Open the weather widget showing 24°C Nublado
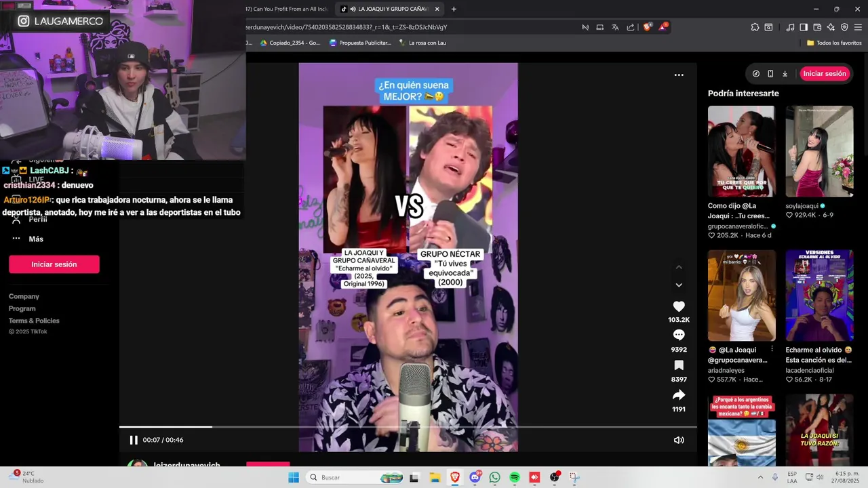868x488 pixels. (x=27, y=477)
